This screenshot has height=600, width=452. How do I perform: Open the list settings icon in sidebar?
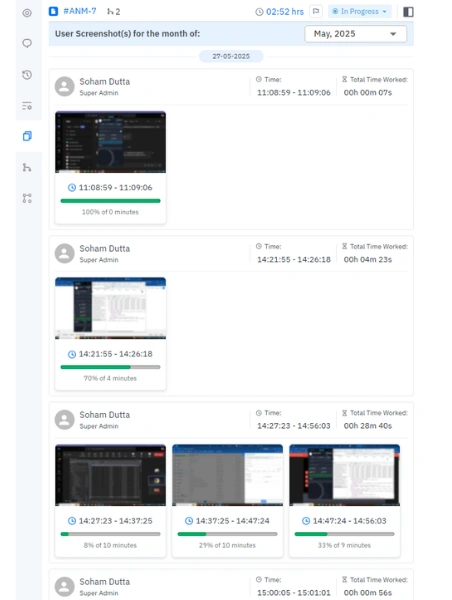click(x=27, y=106)
